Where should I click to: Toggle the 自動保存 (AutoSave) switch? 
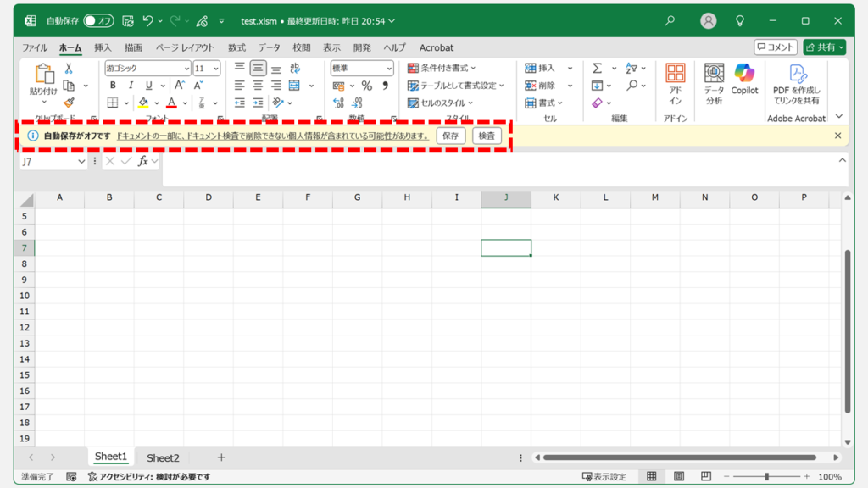tap(98, 20)
